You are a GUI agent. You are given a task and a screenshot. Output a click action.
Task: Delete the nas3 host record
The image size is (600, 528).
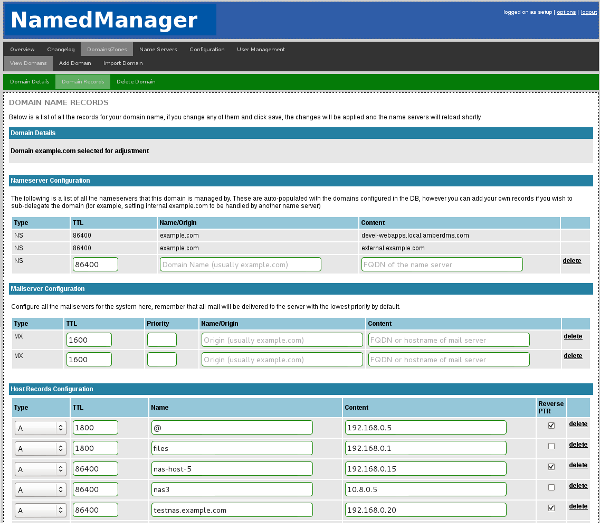point(578,486)
